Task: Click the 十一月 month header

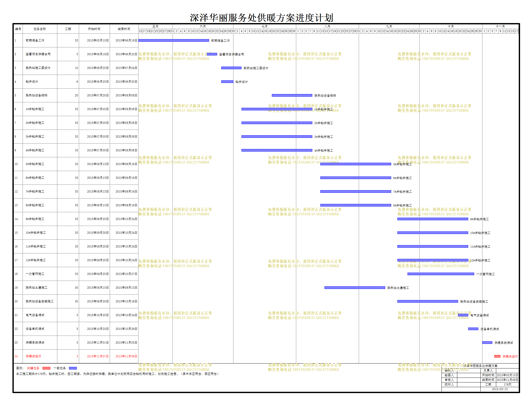Action: (500, 26)
